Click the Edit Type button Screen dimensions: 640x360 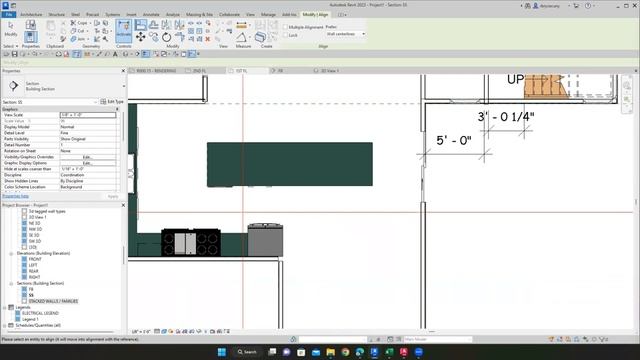(112, 102)
